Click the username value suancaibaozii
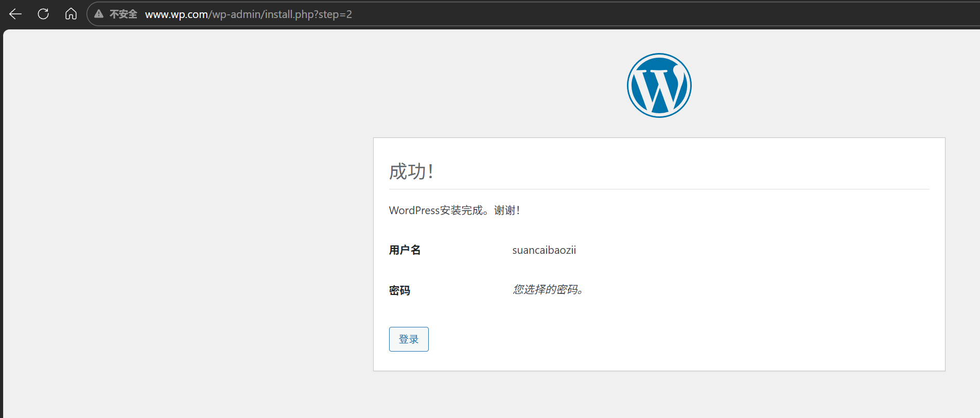Screen dimensions: 980x418 point(544,250)
